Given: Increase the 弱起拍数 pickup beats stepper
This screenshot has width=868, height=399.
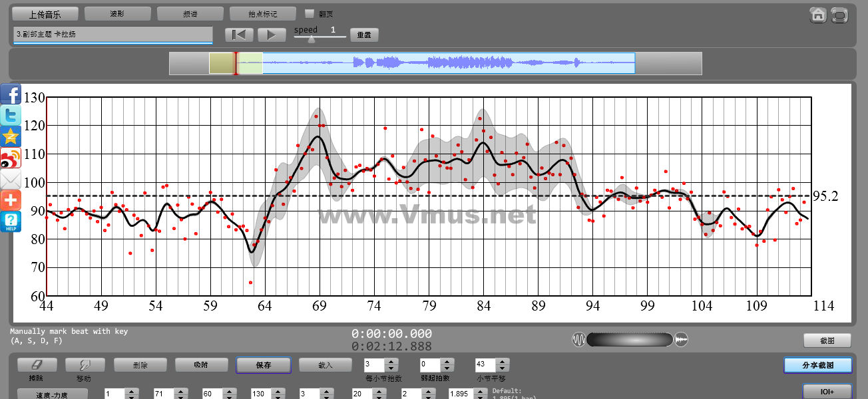Looking at the screenshot, I should (x=447, y=362).
